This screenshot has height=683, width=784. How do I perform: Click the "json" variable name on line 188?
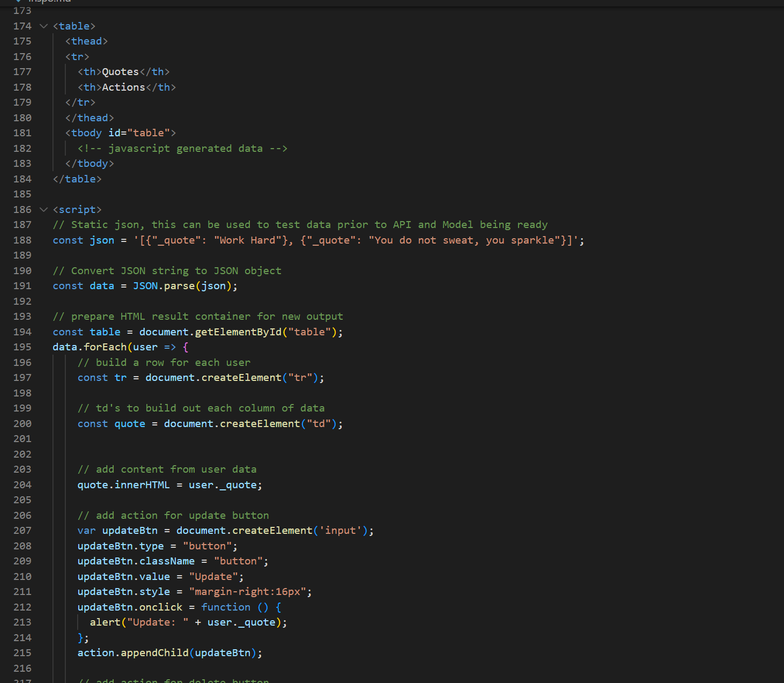[x=102, y=240]
